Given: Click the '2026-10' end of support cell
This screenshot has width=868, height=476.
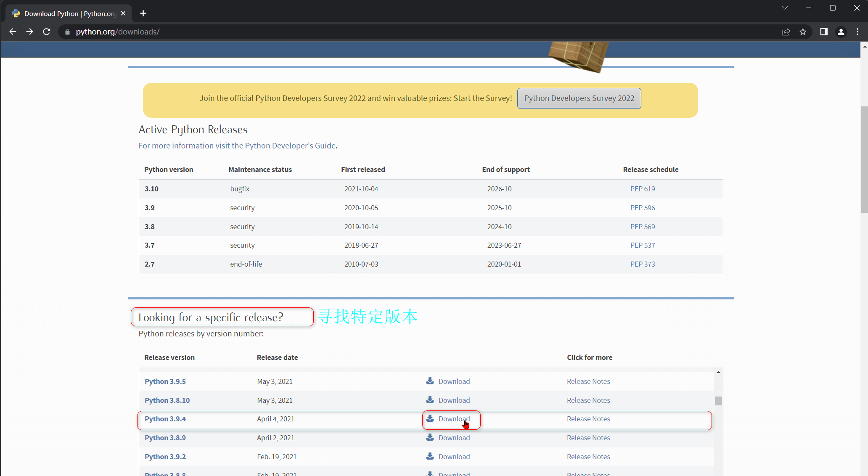Looking at the screenshot, I should pyautogui.click(x=500, y=189).
